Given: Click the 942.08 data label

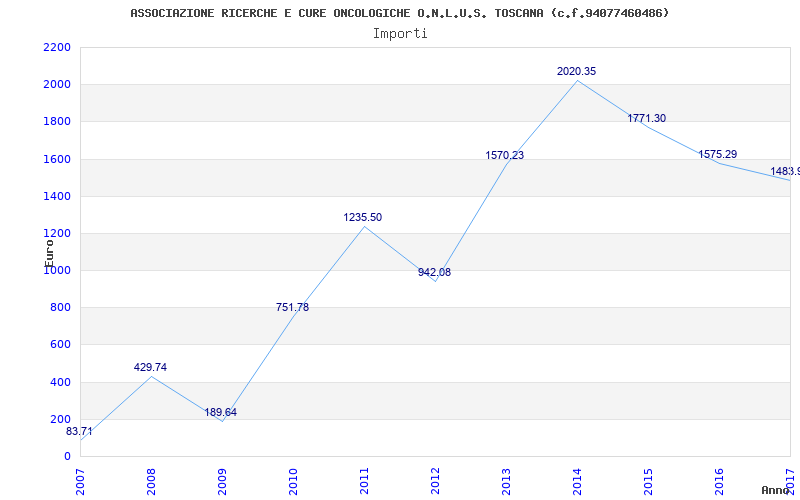Looking at the screenshot, I should pyautogui.click(x=435, y=272).
